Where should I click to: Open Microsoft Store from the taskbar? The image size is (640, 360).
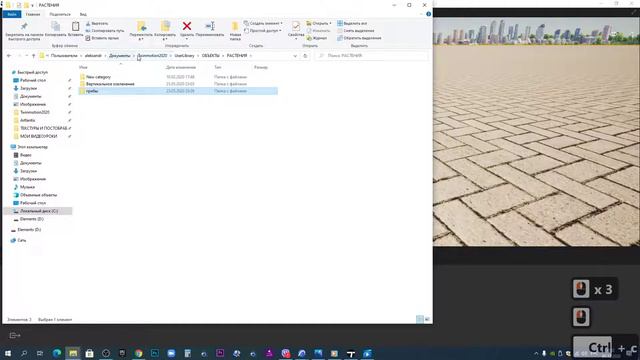point(89,353)
